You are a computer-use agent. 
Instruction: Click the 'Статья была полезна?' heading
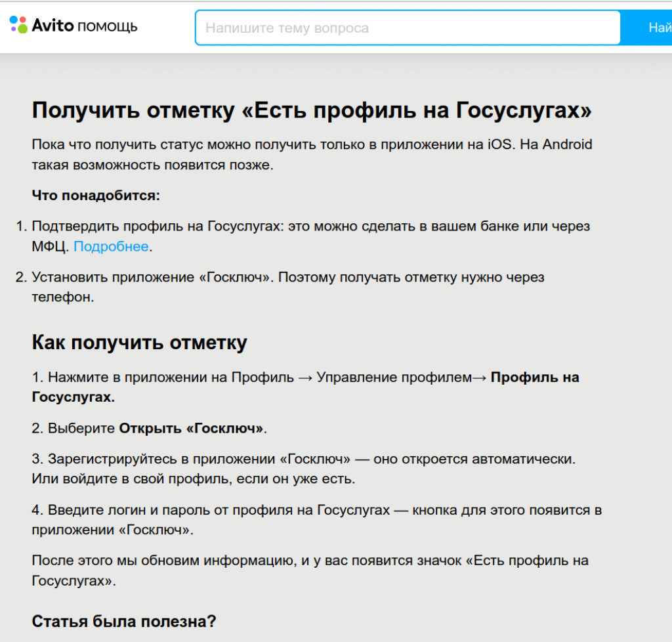click(124, 622)
